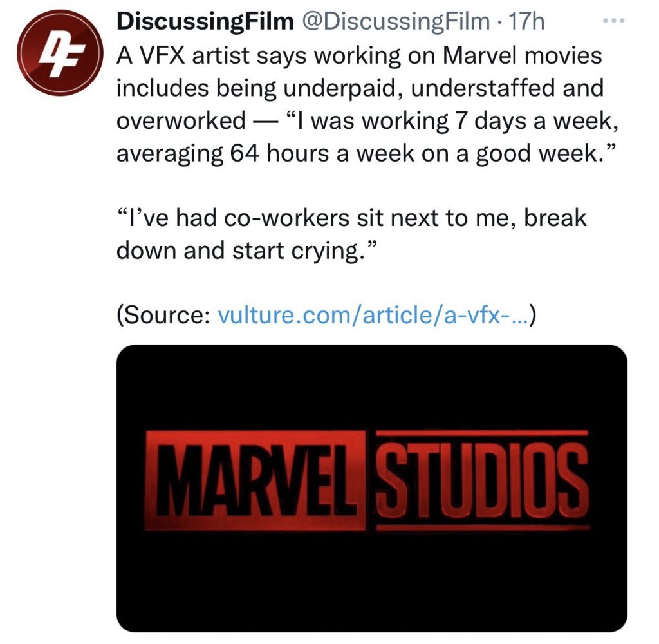Click black area below Marvel Studios logo
The width and height of the screenshot is (659, 644).
point(371,580)
